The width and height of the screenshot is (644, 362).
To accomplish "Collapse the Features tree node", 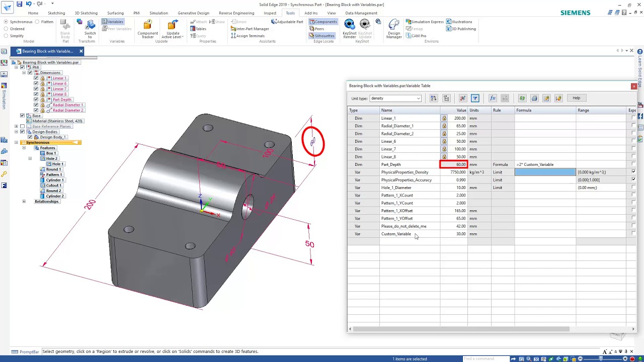I will coord(24,148).
